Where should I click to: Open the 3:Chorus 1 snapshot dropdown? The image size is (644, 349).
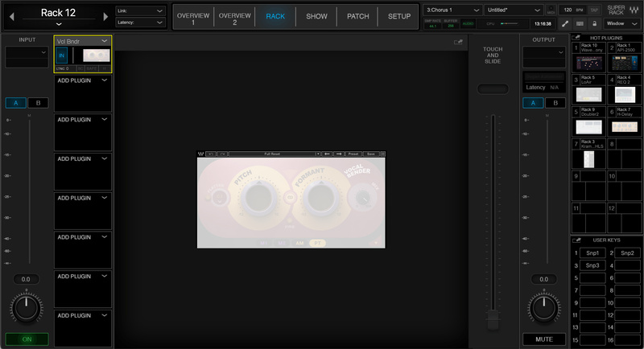(452, 10)
